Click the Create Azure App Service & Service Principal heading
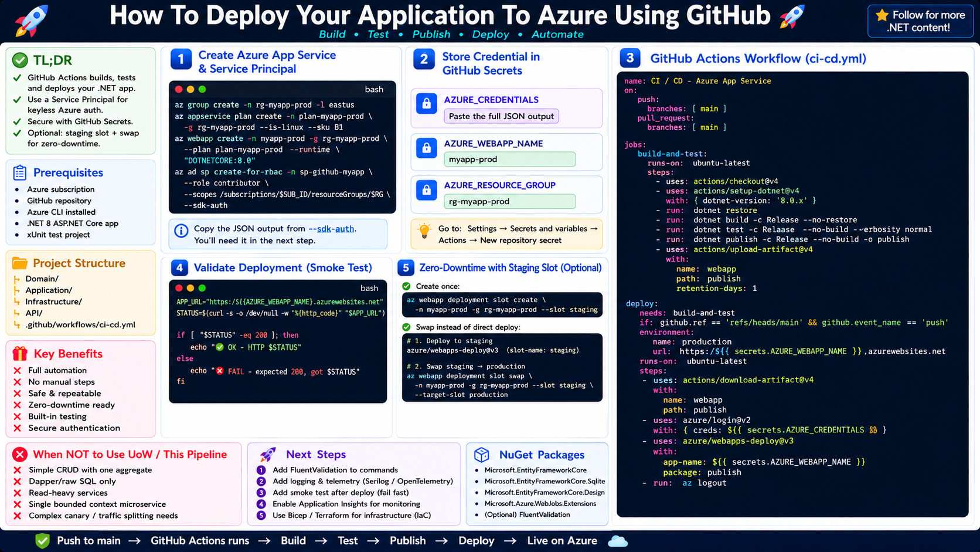Viewport: 980px width, 552px height. 267,62
